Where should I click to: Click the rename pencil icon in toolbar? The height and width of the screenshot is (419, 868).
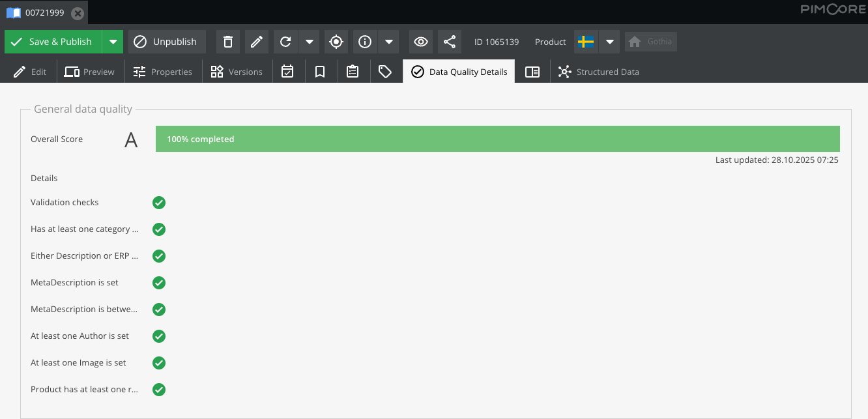[x=257, y=42]
